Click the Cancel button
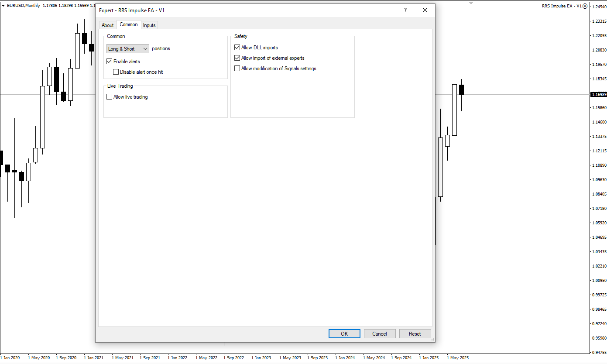This screenshot has height=364, width=607. 380,334
